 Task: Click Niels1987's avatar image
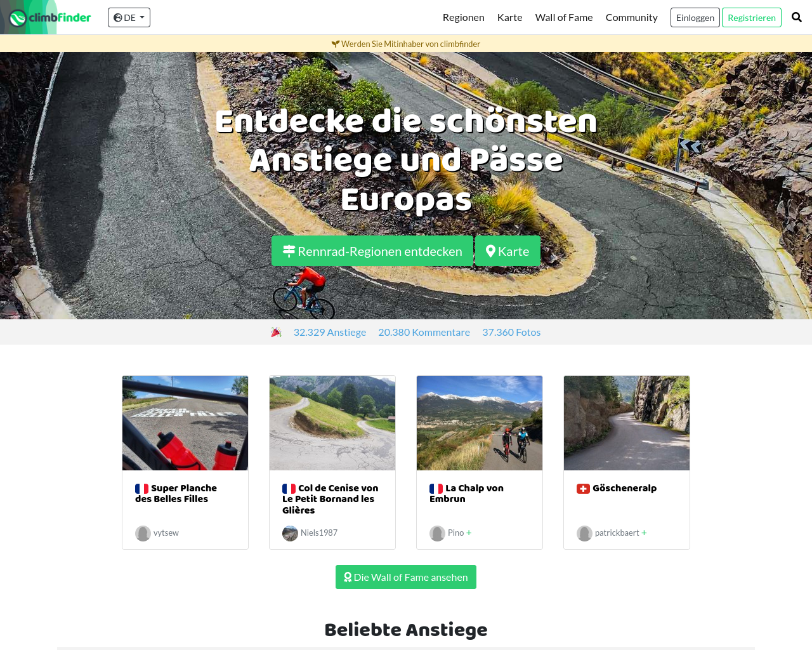290,533
